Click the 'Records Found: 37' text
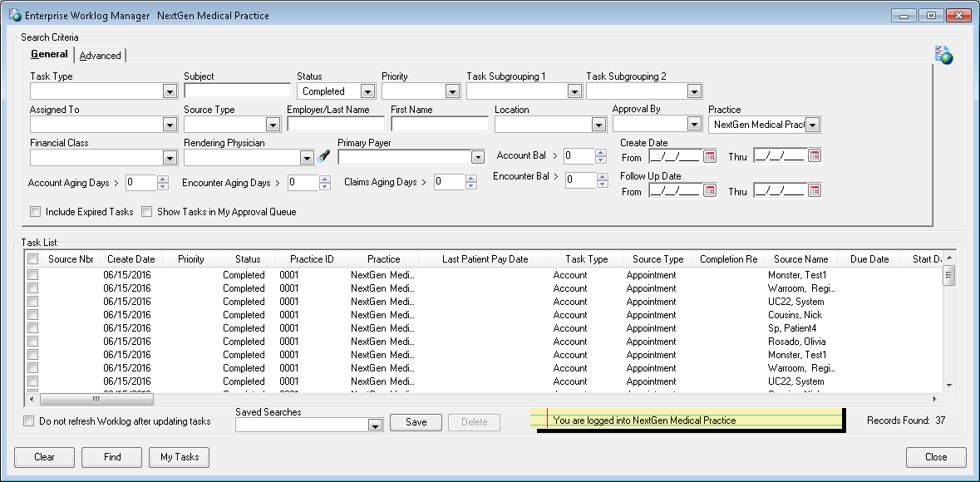Screen dimensions: 980x482 pyautogui.click(x=906, y=421)
